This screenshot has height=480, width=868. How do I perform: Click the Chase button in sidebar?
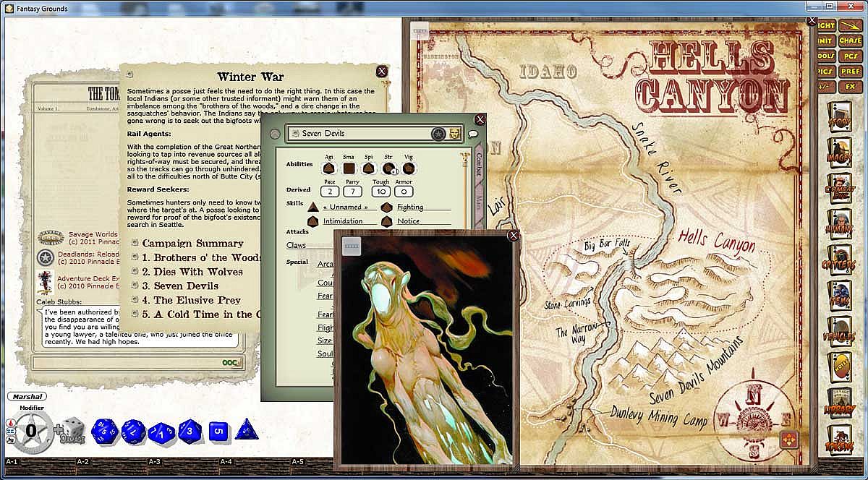coord(851,41)
